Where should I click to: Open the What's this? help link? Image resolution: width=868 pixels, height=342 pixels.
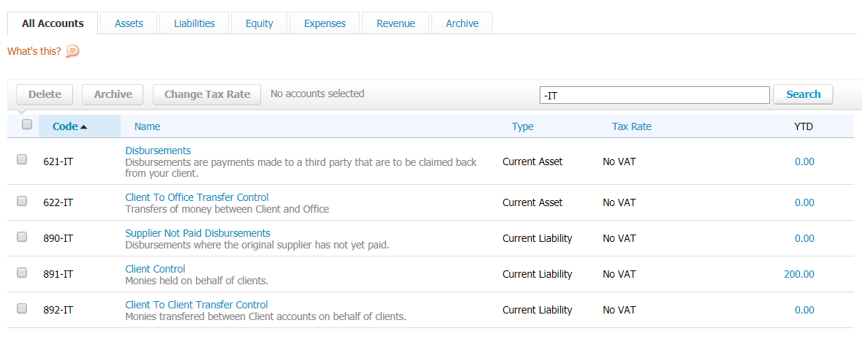tap(34, 51)
